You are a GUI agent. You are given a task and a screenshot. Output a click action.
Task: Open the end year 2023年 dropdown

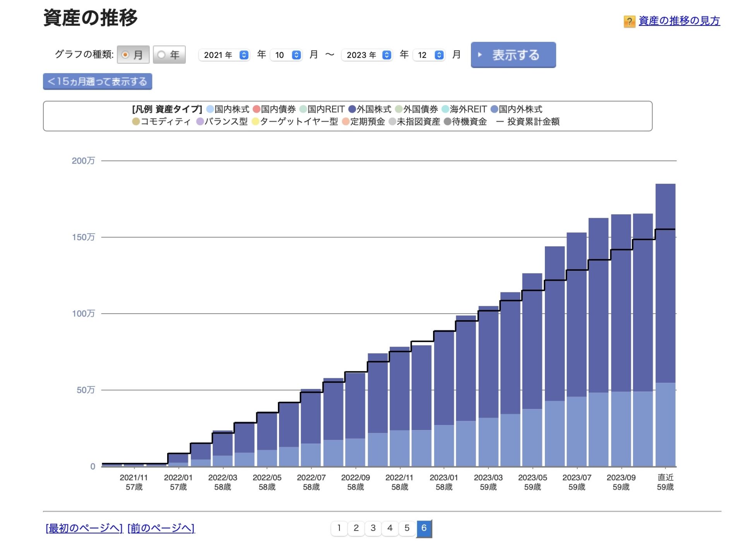[x=367, y=55]
